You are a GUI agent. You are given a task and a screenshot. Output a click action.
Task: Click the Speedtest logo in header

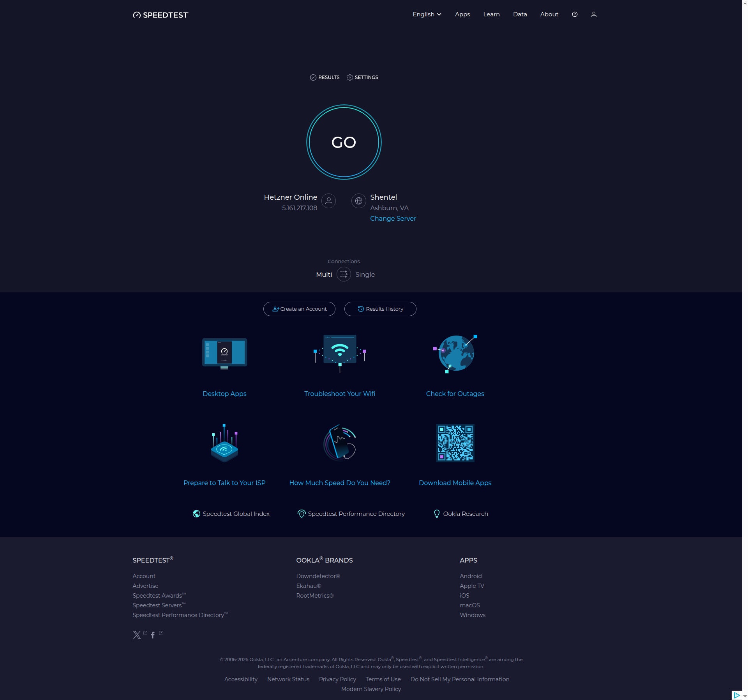point(160,15)
